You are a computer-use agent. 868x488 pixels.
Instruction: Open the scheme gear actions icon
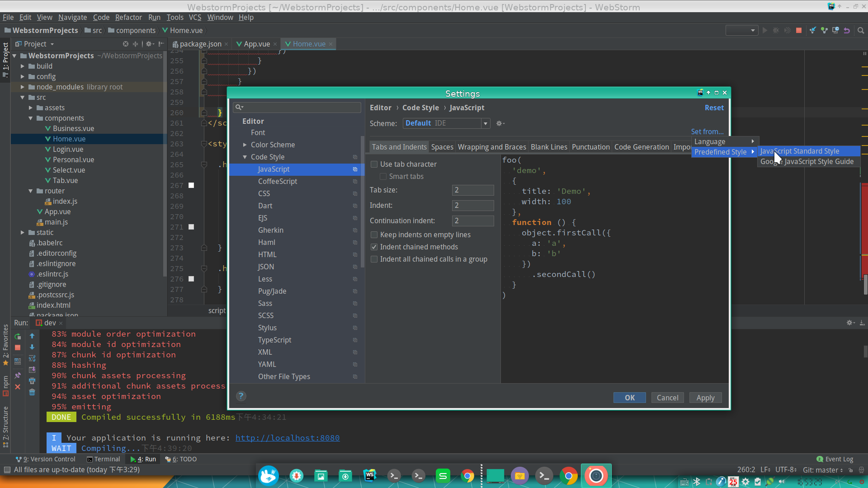coord(500,123)
